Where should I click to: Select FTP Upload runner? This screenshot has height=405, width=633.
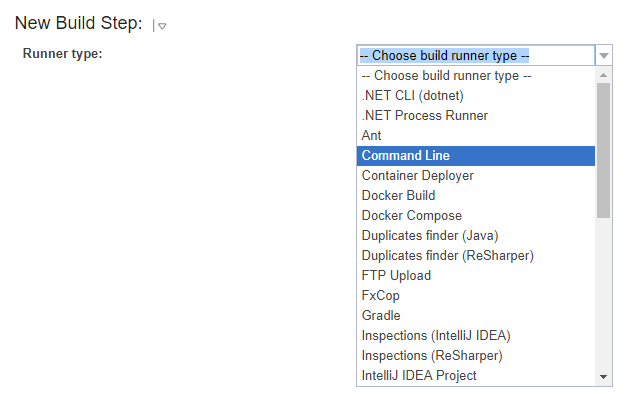click(x=396, y=276)
